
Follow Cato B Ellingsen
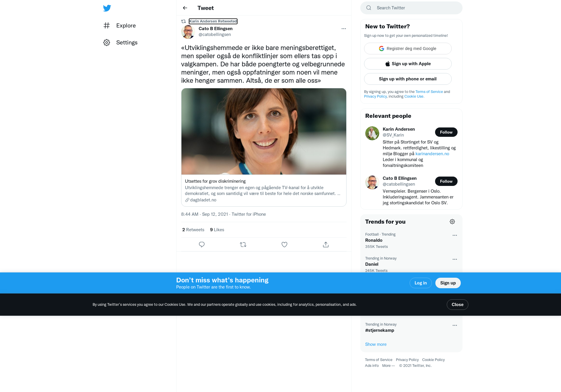coord(446,181)
